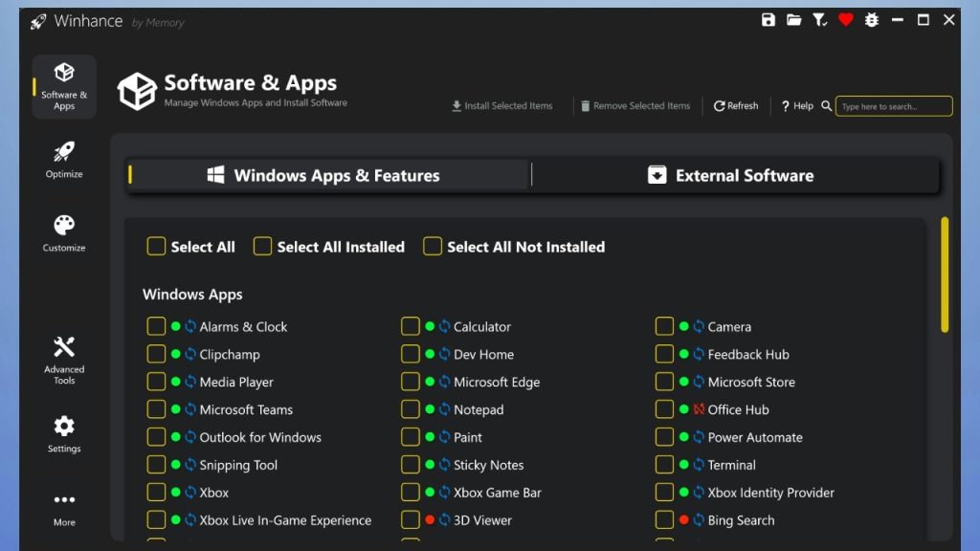Tick the Sticky Notes checkbox
980x551 pixels.
[410, 465]
